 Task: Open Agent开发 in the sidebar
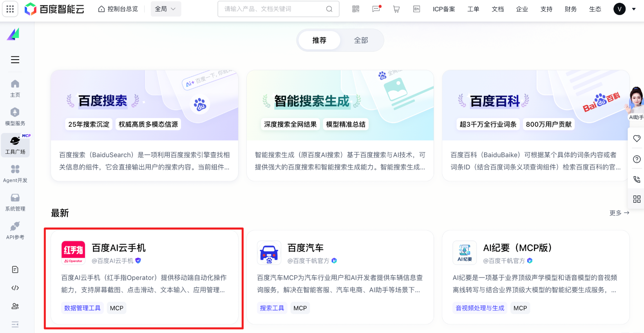[x=15, y=174]
